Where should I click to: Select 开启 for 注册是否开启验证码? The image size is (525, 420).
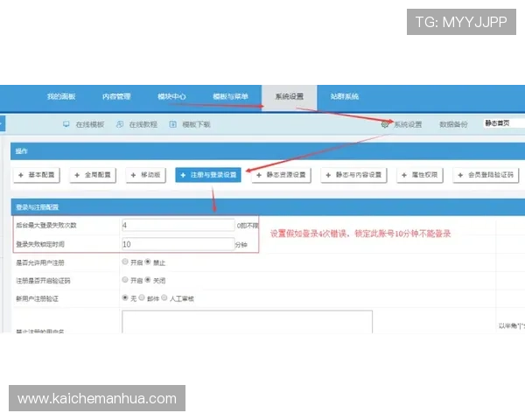tap(125, 280)
